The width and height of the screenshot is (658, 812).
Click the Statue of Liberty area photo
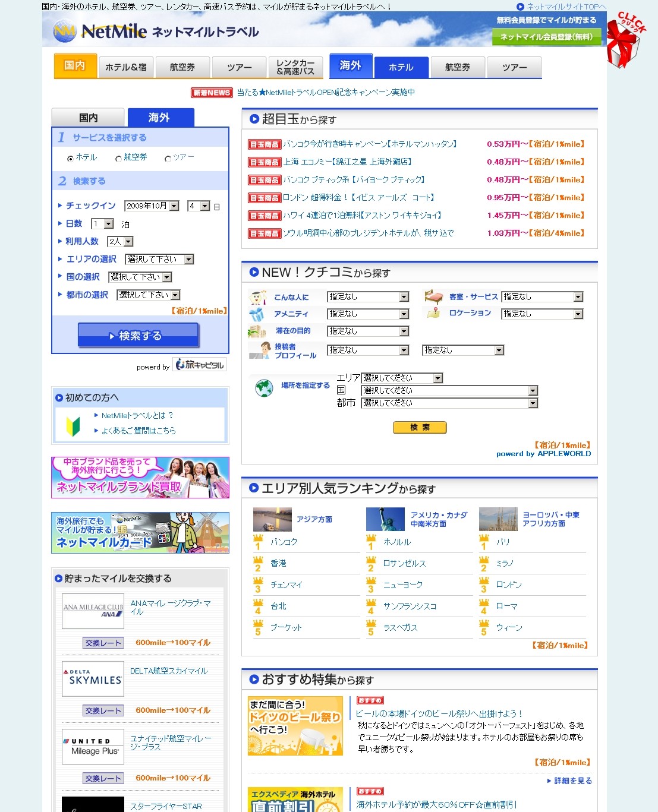385,519
